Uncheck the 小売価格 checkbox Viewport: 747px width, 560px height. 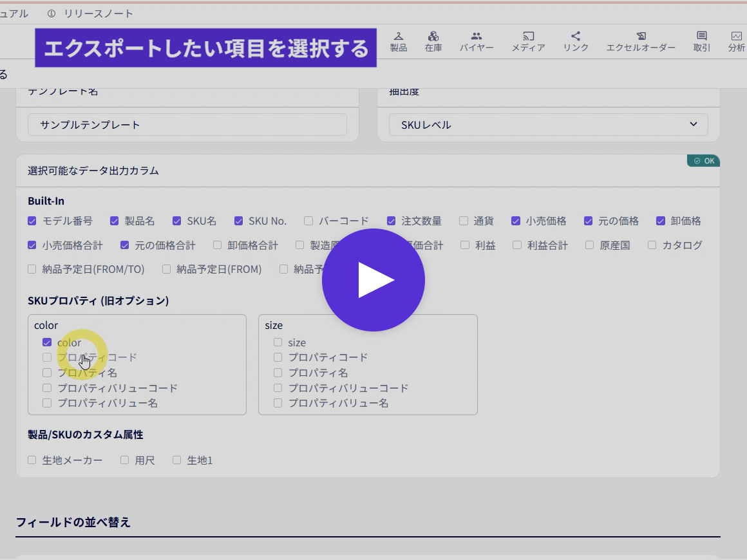515,221
